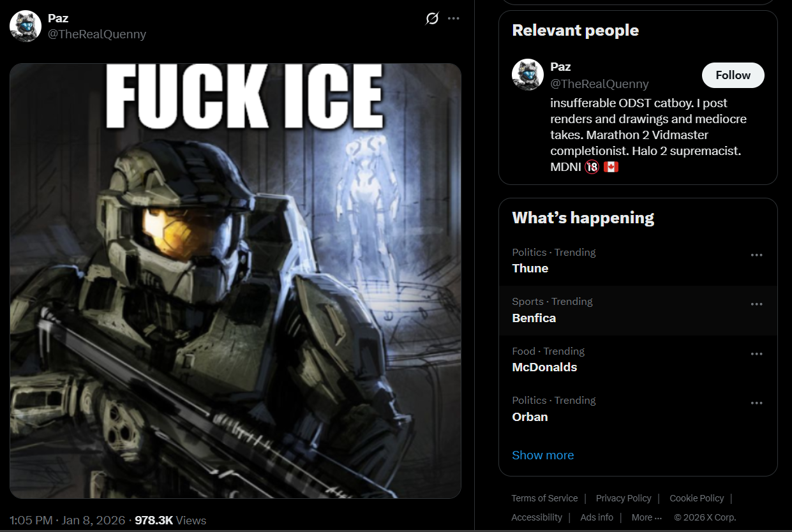
Task: Open more options for Benfica trend
Action: click(757, 304)
